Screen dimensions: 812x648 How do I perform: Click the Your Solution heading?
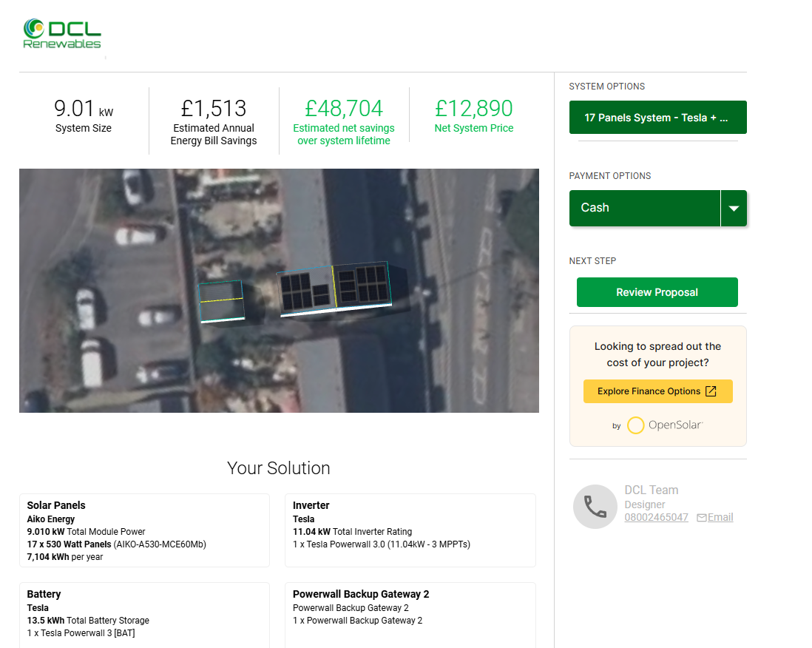click(279, 468)
